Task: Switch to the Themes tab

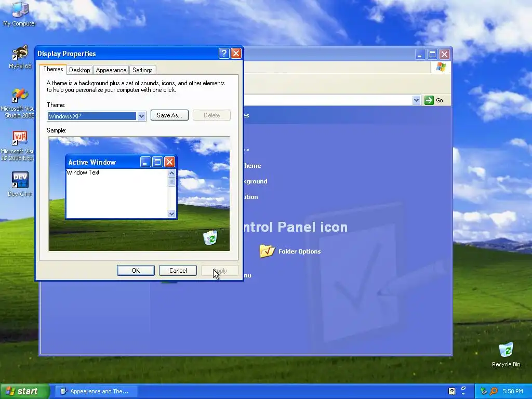Action: click(53, 69)
